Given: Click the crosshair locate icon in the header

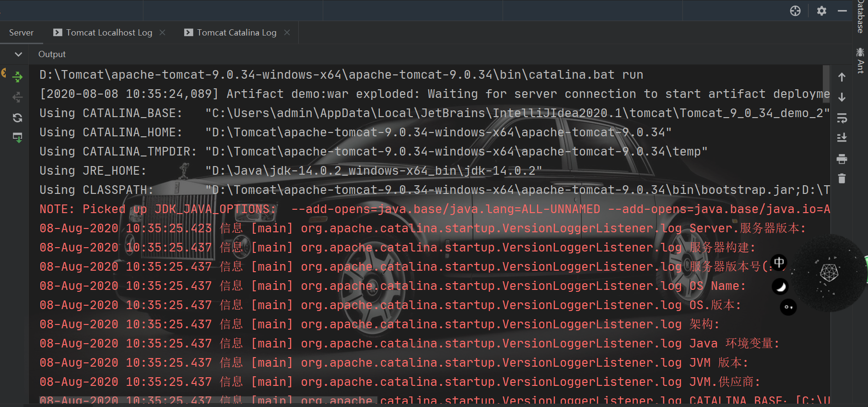Looking at the screenshot, I should point(795,11).
